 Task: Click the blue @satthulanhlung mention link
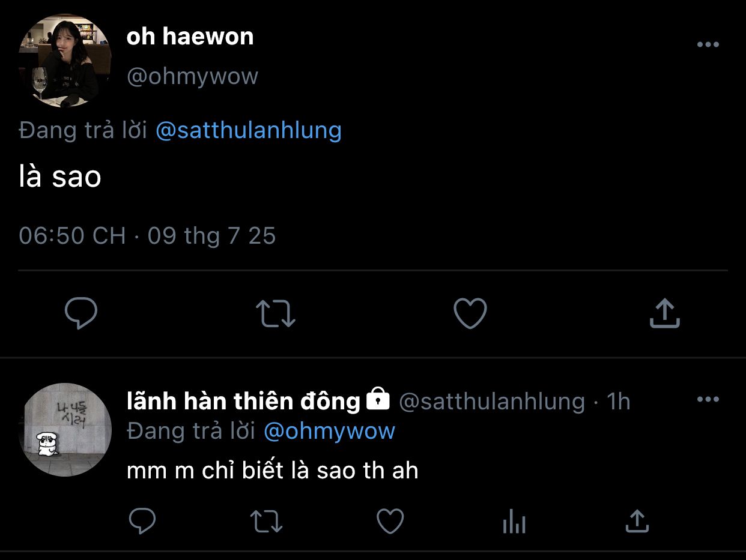[248, 130]
